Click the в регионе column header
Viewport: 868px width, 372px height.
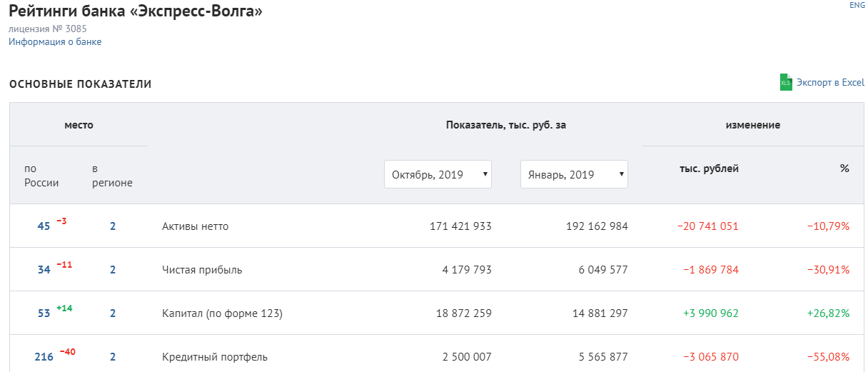click(112, 176)
